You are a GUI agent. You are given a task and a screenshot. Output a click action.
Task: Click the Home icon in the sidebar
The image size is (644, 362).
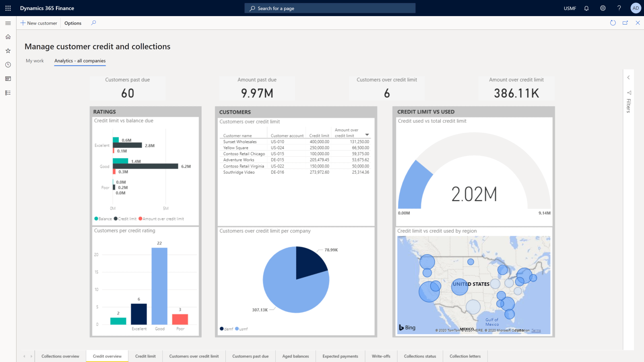[8, 37]
